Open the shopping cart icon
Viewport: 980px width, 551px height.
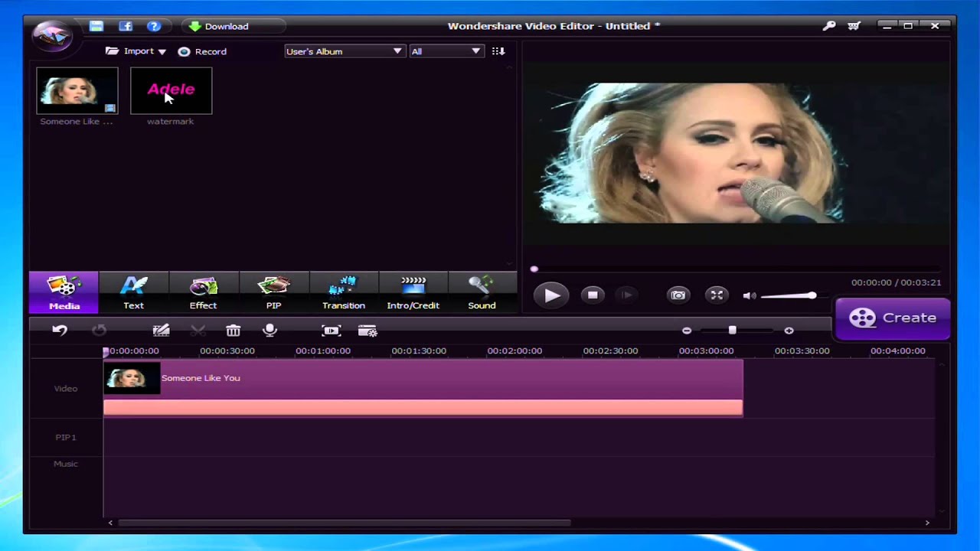click(x=854, y=26)
